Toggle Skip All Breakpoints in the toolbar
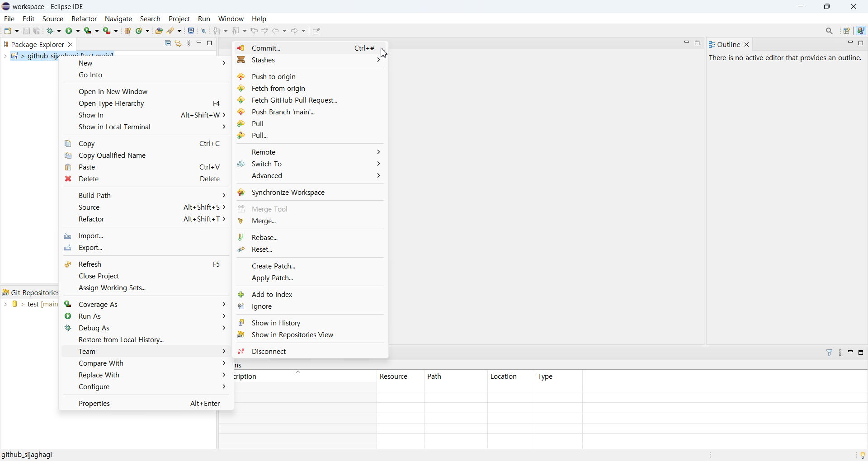Screen dimensions: 868x461 204,31
